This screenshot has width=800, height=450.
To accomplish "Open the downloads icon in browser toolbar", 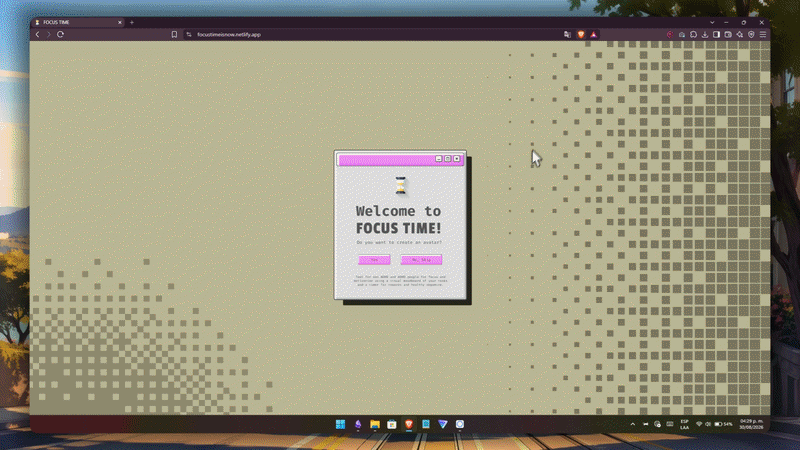I will 705,34.
